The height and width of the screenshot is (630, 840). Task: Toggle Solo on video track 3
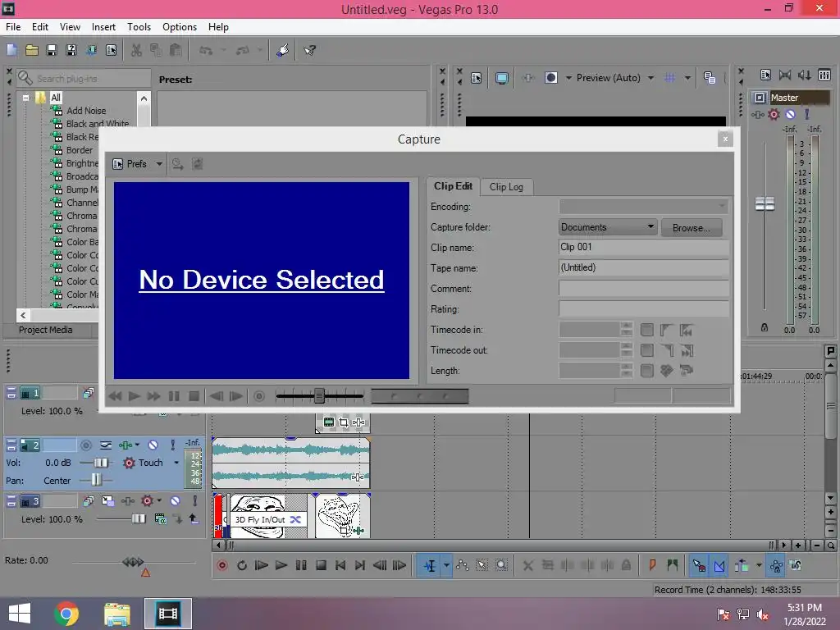pyautogui.click(x=195, y=501)
